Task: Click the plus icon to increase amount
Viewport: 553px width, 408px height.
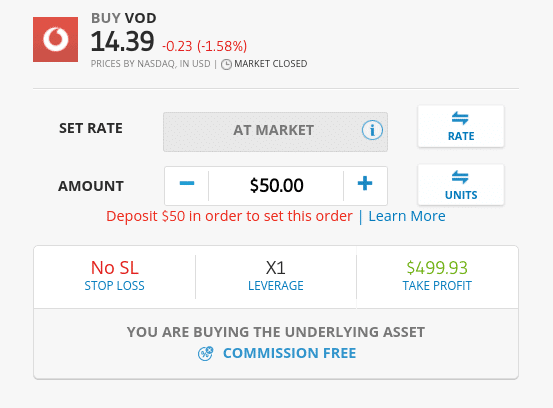Action: [x=365, y=183]
